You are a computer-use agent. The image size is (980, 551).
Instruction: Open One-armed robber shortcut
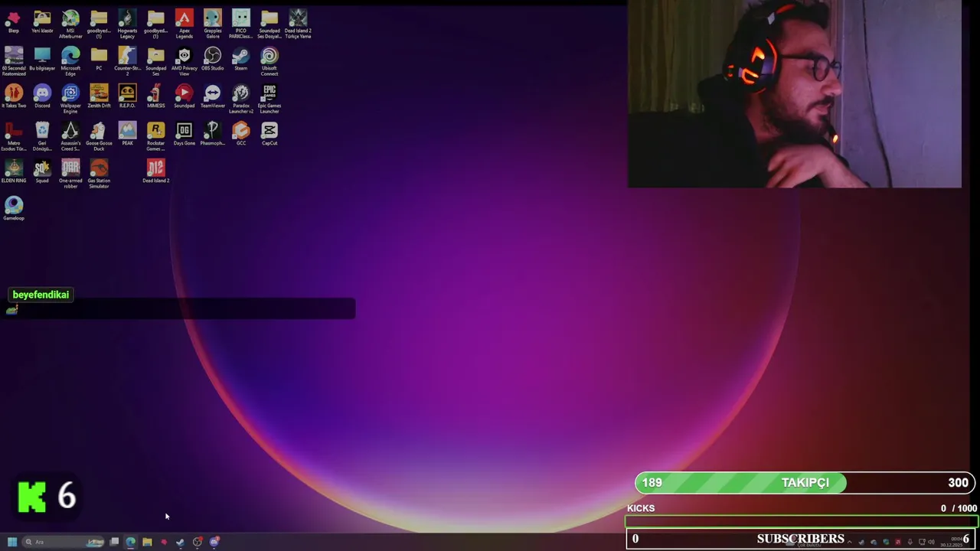point(70,174)
